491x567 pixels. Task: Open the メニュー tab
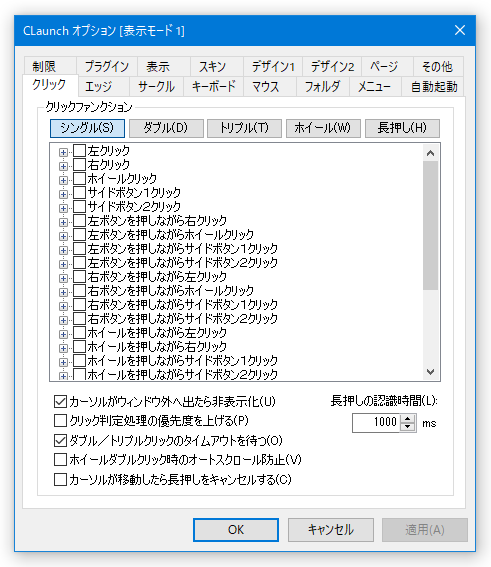point(375,87)
